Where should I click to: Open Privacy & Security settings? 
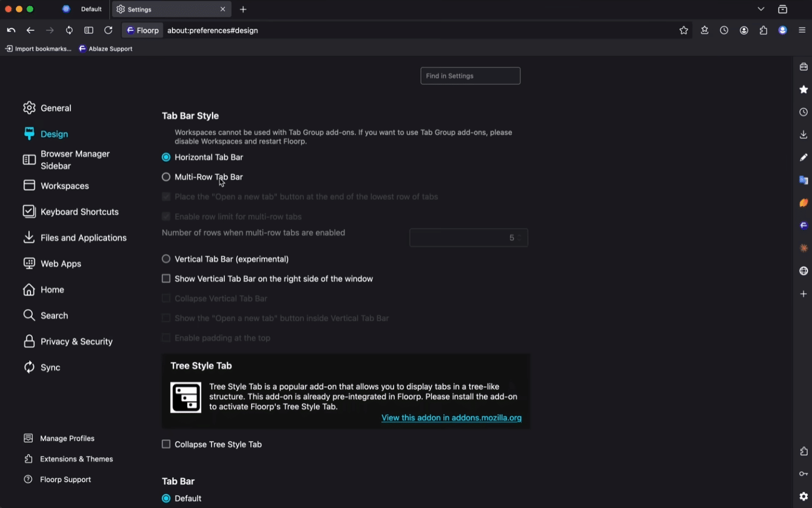[68, 341]
